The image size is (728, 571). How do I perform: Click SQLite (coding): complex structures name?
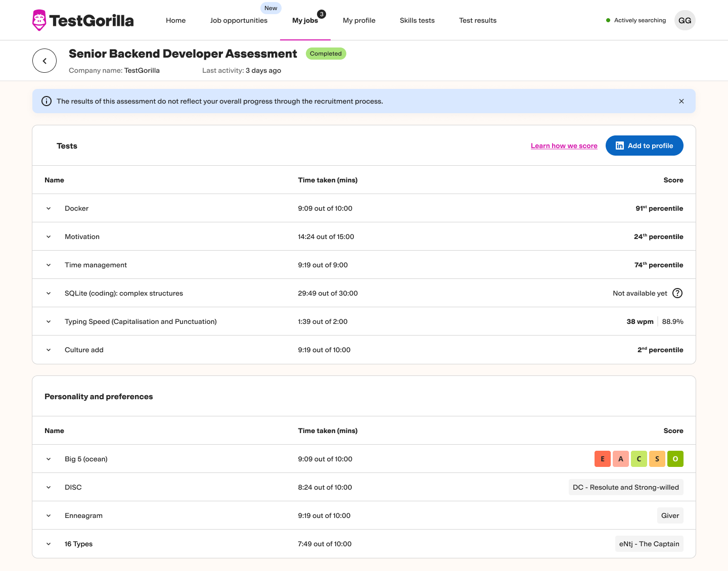click(x=124, y=293)
